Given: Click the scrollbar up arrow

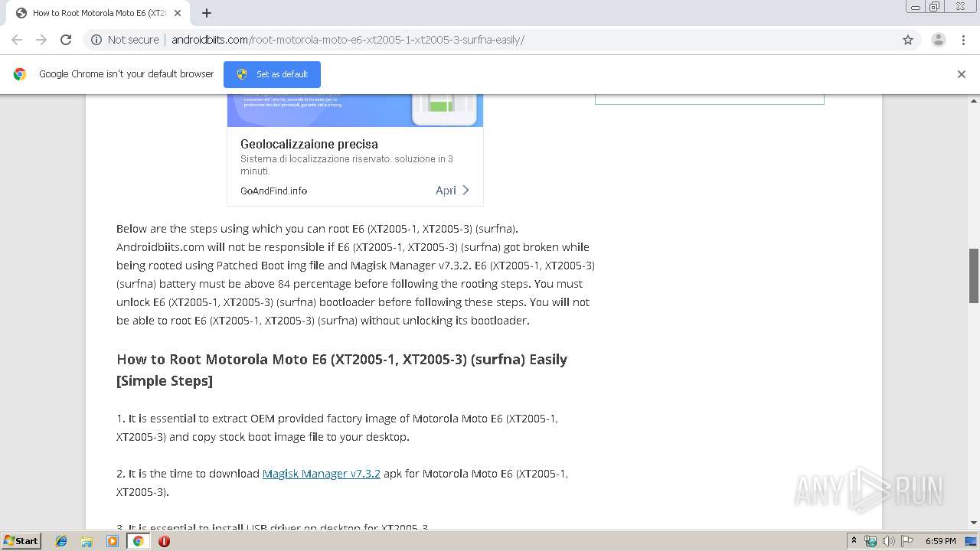Looking at the screenshot, I should click(x=974, y=100).
